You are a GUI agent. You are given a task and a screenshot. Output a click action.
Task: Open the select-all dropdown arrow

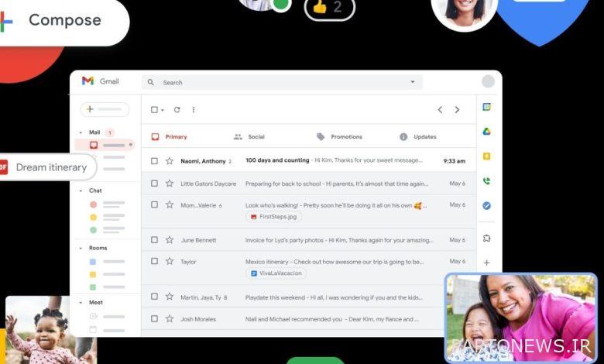click(x=163, y=110)
